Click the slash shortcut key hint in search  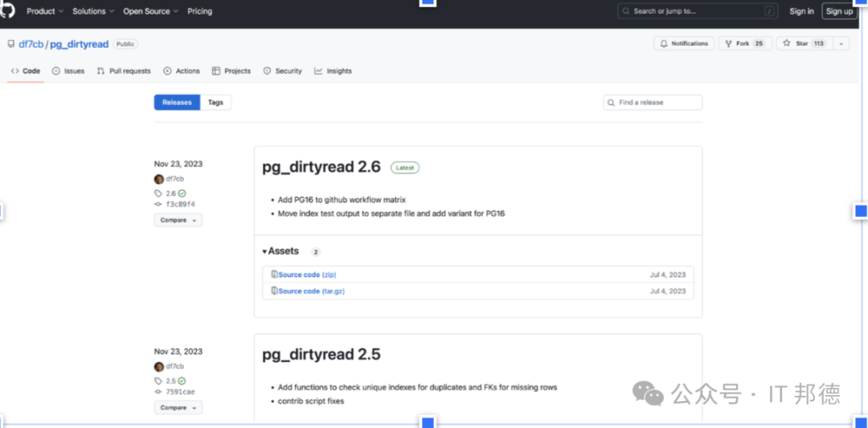coord(769,11)
